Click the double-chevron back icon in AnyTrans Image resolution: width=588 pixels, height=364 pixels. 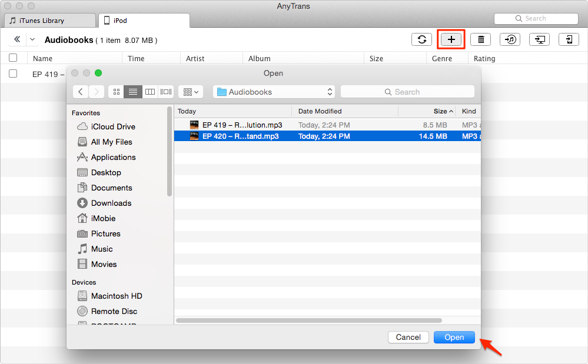pos(17,39)
